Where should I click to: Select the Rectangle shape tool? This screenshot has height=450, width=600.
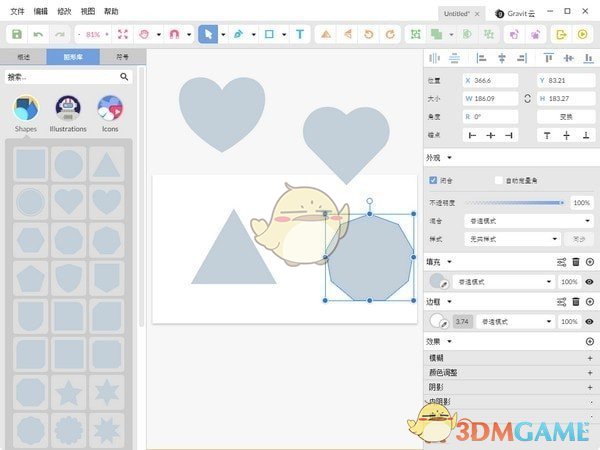(269, 34)
